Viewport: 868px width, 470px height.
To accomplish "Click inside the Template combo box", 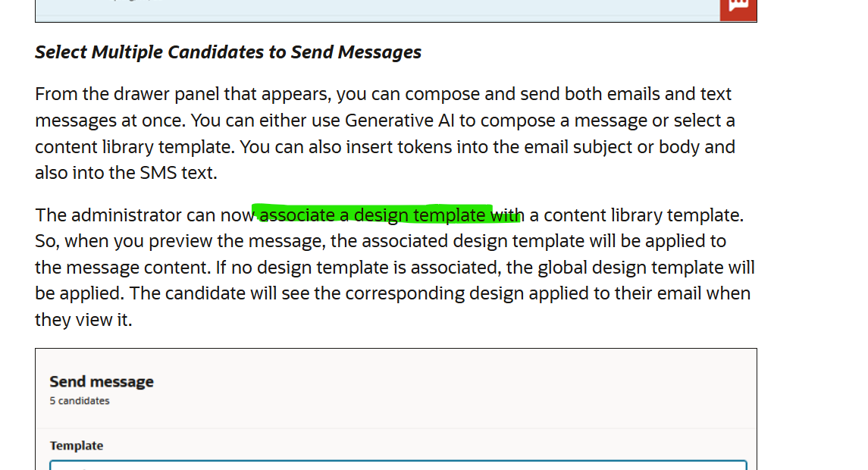I will pyautogui.click(x=398, y=465).
